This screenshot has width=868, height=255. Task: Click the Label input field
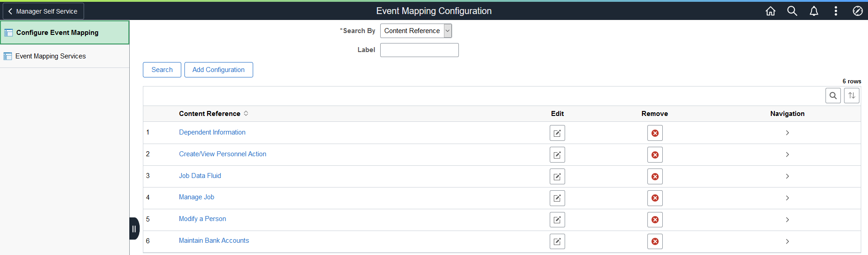[419, 50]
